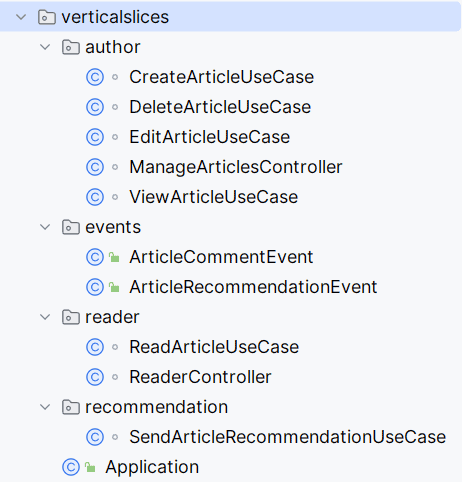Click the events package folder icon
This screenshot has width=462, height=482.
point(71,227)
